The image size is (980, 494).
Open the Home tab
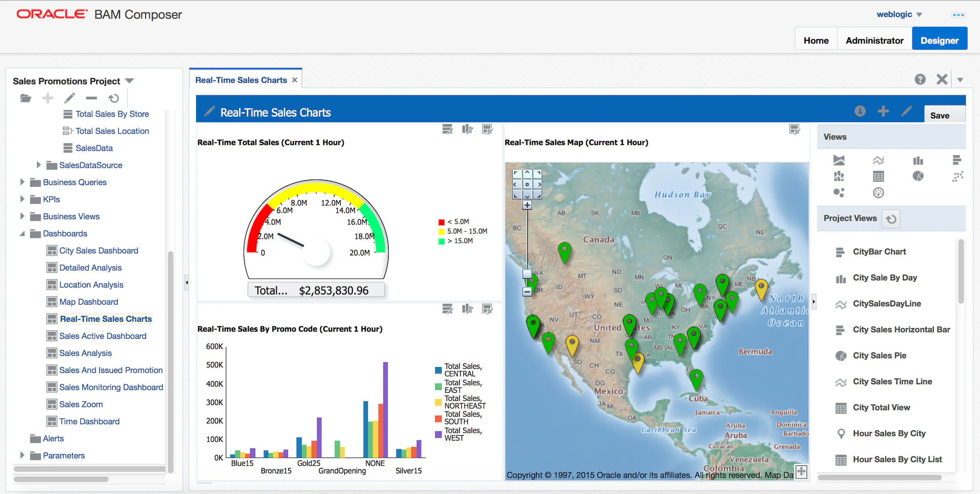pyautogui.click(x=816, y=40)
